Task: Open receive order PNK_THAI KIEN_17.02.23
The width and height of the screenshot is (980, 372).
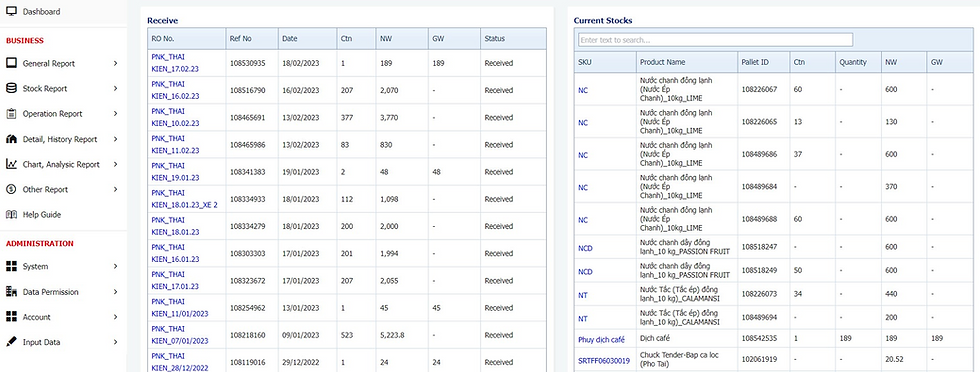Action: 175,63
